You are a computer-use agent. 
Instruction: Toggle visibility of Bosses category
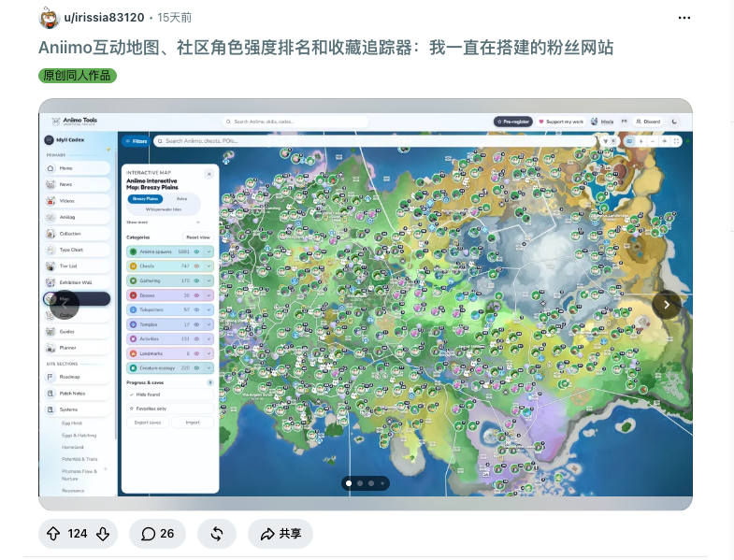(x=197, y=295)
